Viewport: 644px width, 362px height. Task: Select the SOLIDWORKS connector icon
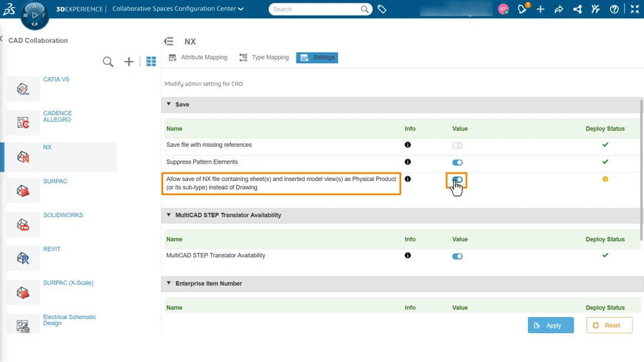coord(23,225)
